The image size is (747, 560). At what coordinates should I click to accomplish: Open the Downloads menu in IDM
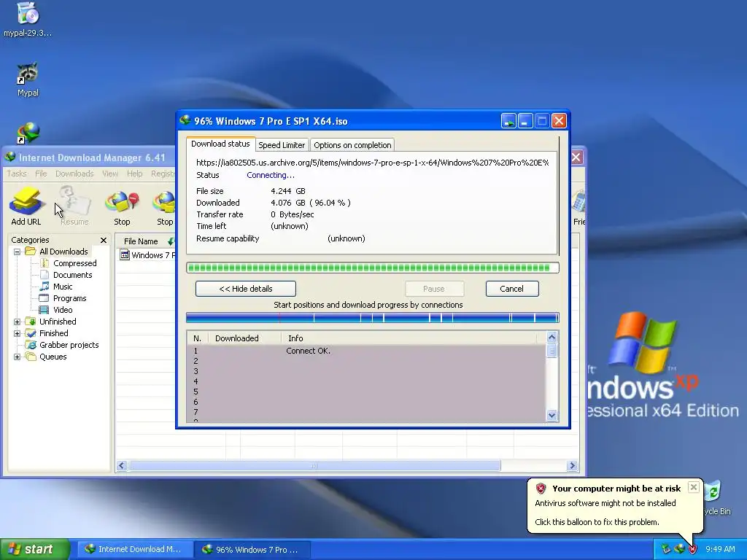[74, 174]
